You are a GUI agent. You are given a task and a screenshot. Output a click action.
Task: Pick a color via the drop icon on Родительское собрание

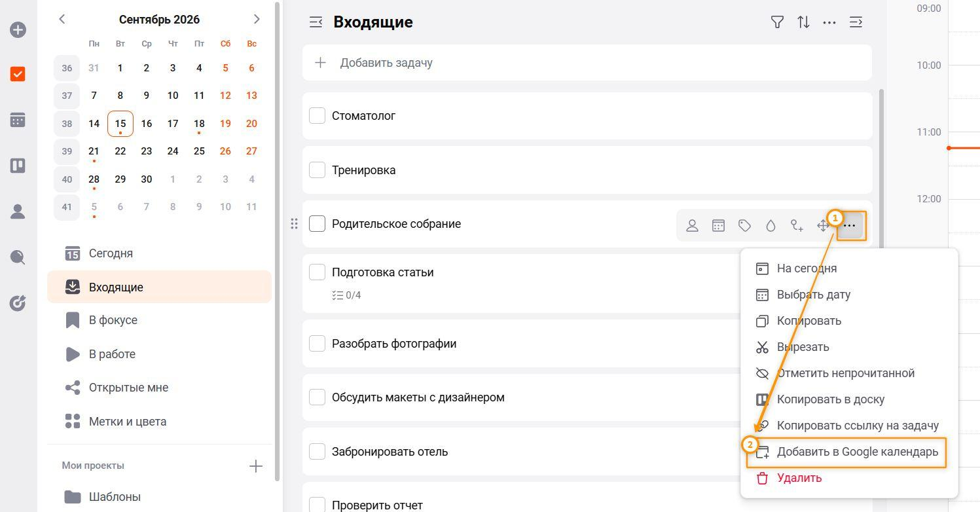[771, 226]
